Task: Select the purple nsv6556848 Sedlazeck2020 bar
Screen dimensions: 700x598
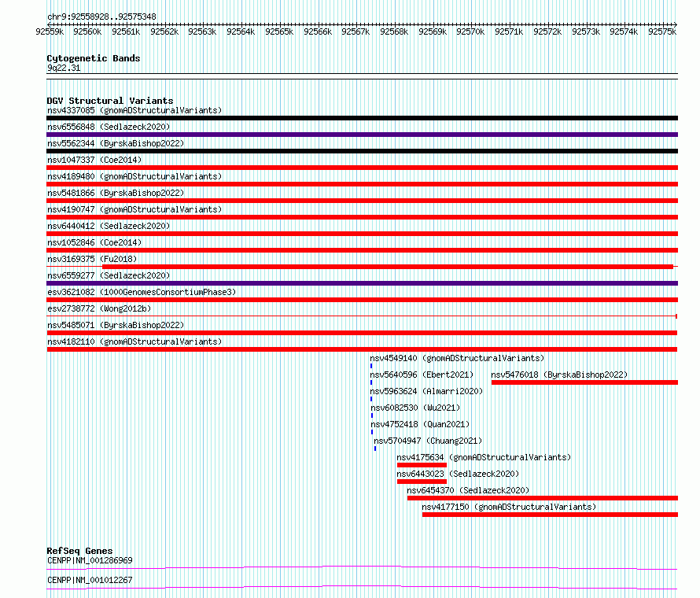Action: (x=362, y=135)
